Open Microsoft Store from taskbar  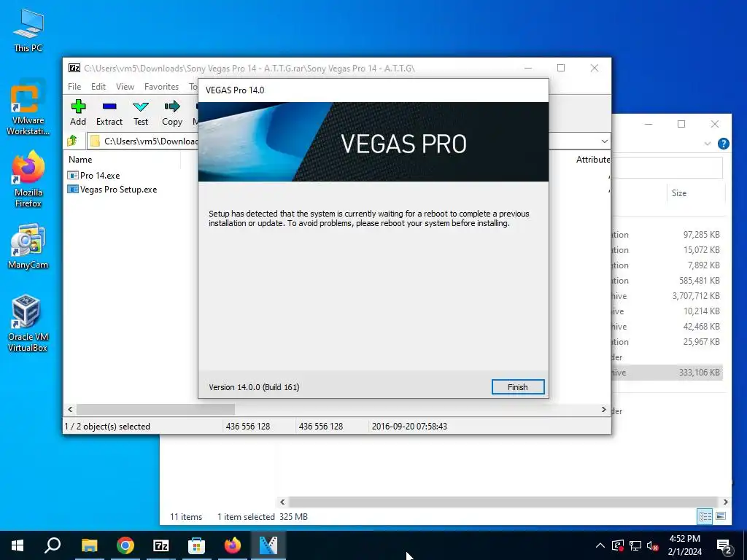[x=196, y=545]
